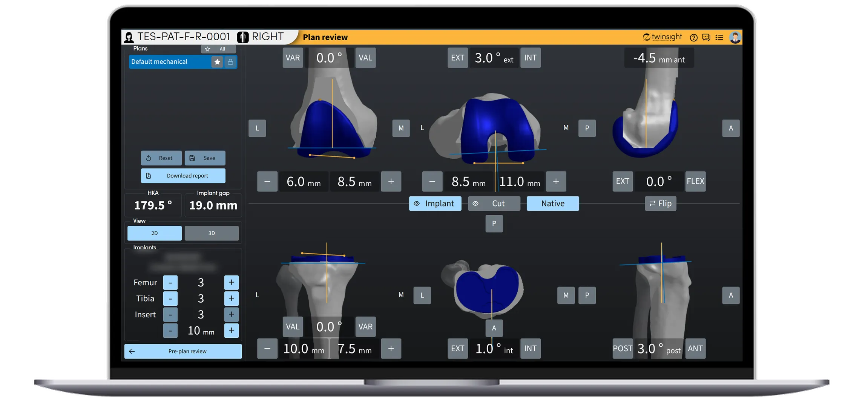The width and height of the screenshot is (868, 398).
Task: Click the patient icon beside TES-PAT-F-R-0001
Action: click(x=129, y=37)
